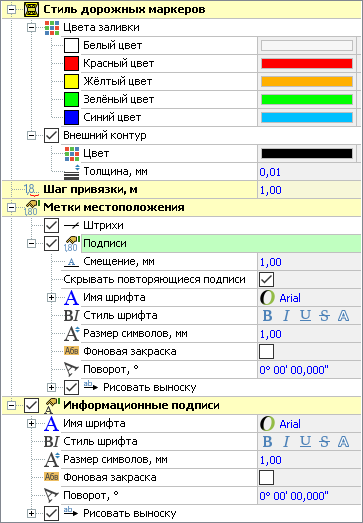Click the Имя шрифта icon in Информационные подписи
The width and height of the screenshot is (363, 523).
(52, 424)
